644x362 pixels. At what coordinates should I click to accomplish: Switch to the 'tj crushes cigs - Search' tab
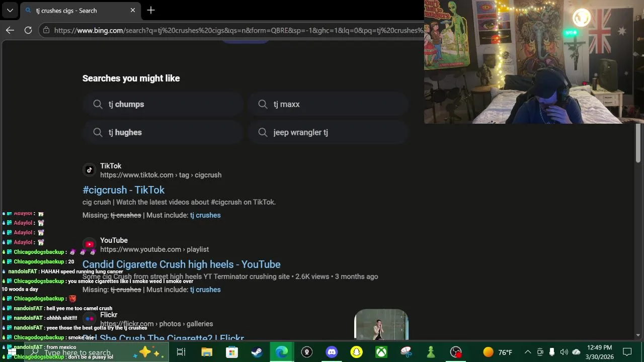point(80,11)
